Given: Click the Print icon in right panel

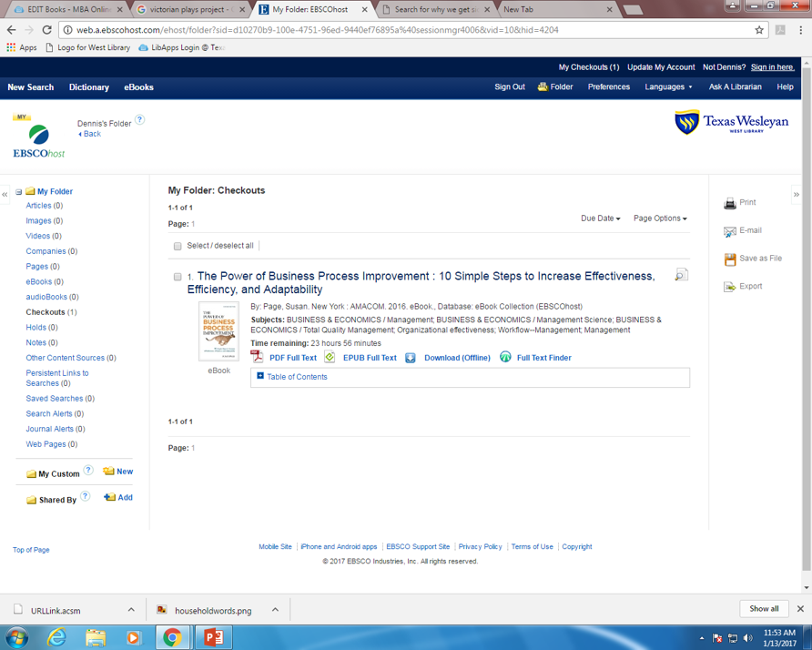Looking at the screenshot, I should (x=730, y=203).
